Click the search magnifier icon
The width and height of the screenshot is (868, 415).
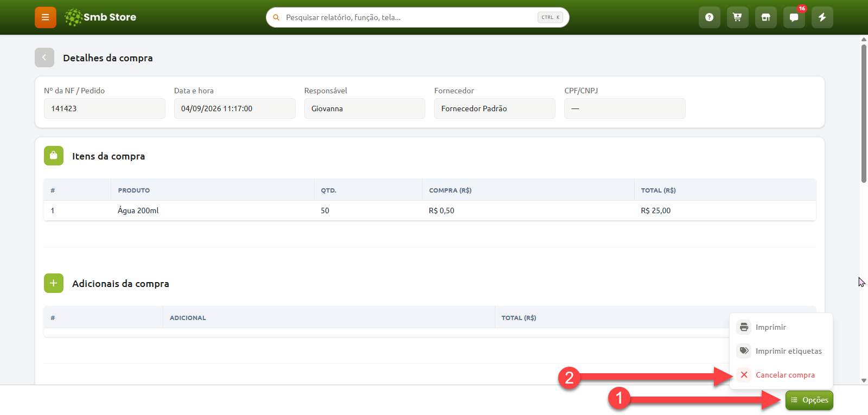[x=276, y=17]
